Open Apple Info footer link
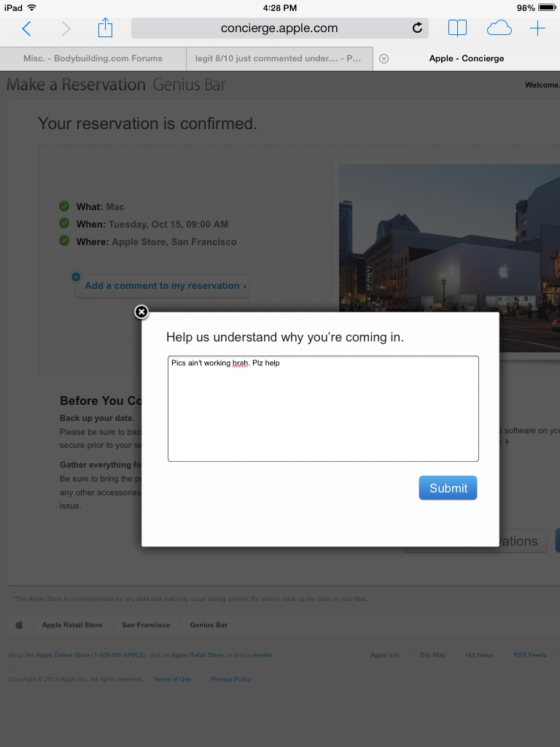Image resolution: width=560 pixels, height=747 pixels. [385, 655]
